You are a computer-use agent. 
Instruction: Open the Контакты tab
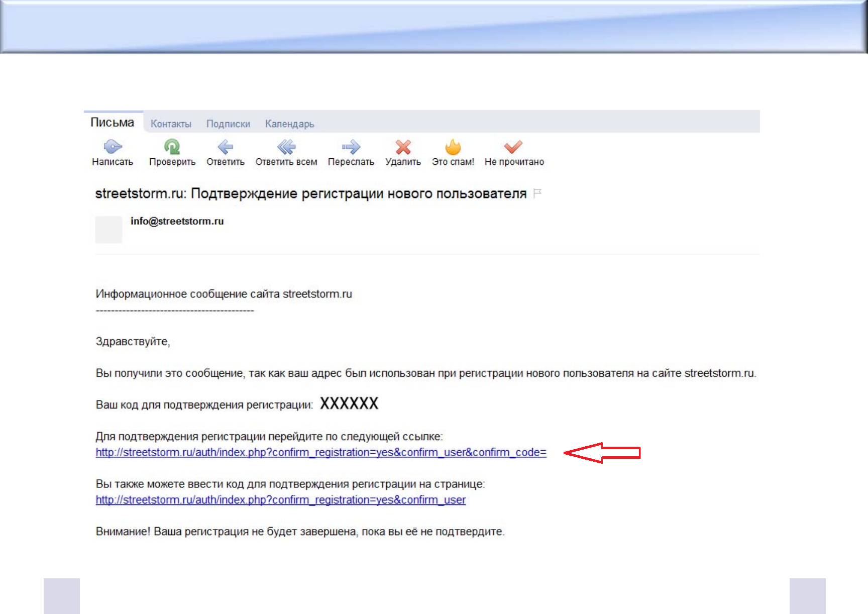point(171,124)
